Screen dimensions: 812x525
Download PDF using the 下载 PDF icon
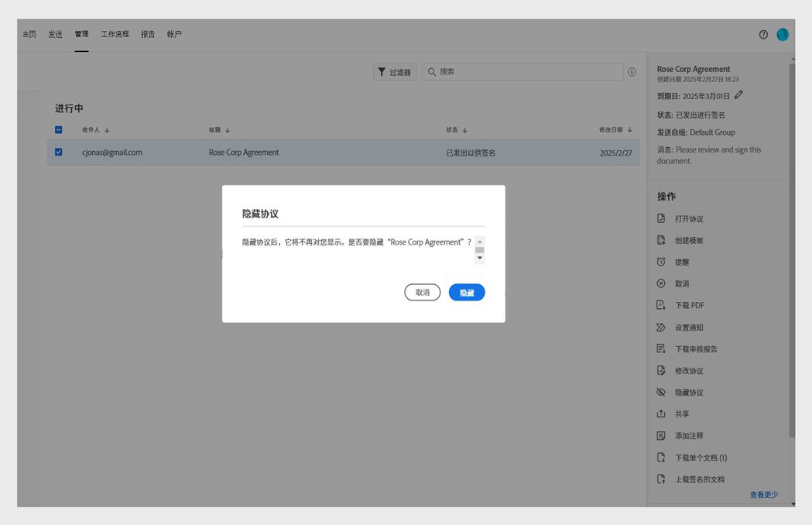[661, 305]
